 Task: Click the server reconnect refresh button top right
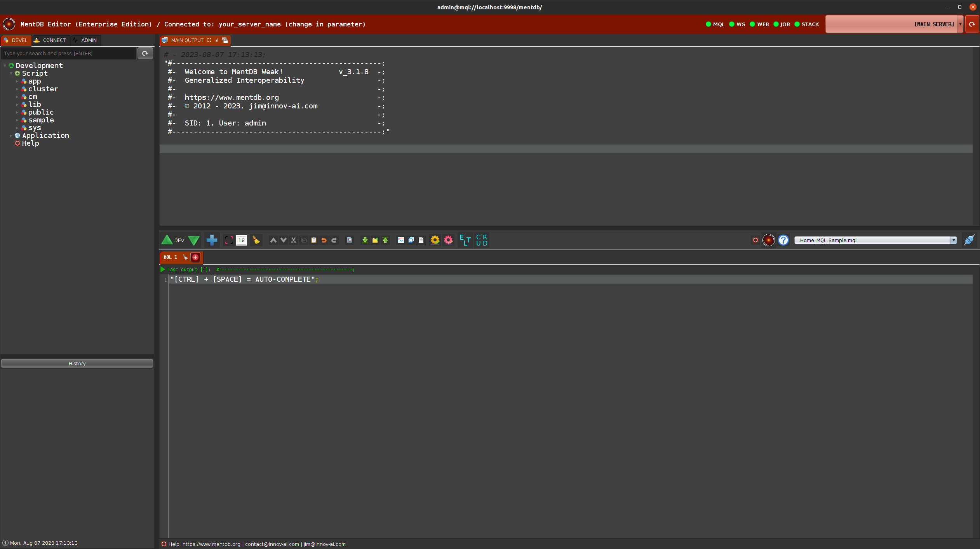(x=972, y=24)
